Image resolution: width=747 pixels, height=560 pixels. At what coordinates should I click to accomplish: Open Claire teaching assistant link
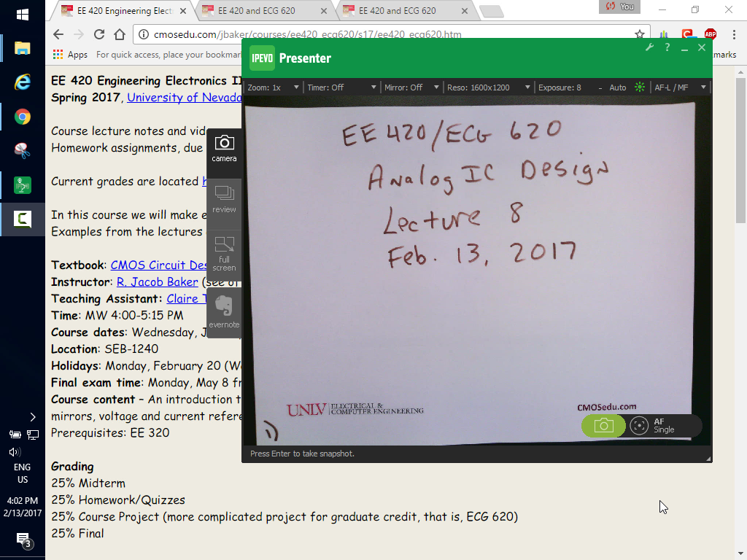point(187,298)
